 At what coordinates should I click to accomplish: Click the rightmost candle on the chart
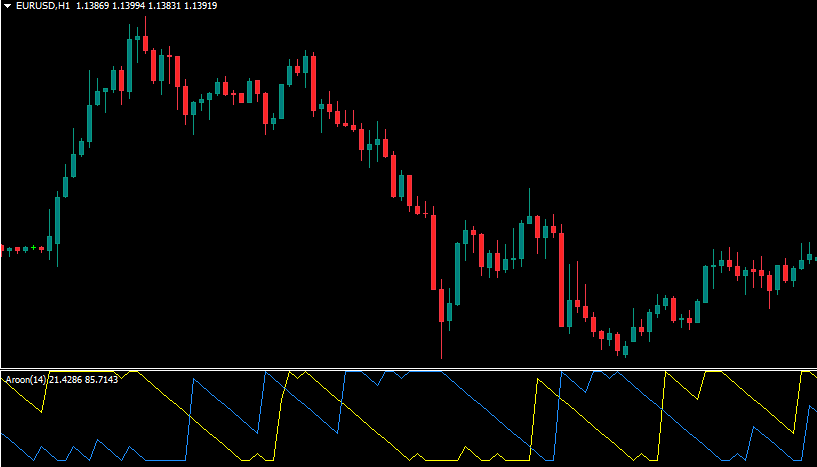(x=809, y=260)
